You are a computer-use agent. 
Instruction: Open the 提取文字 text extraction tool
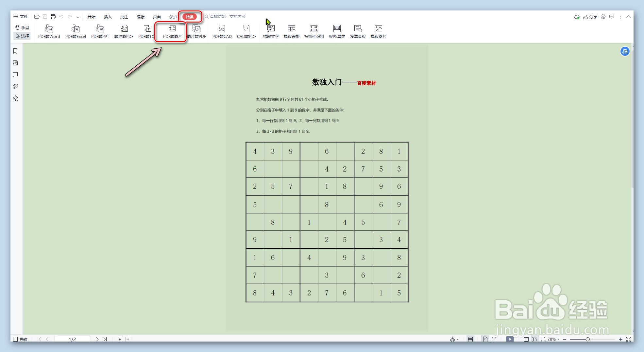pyautogui.click(x=271, y=31)
